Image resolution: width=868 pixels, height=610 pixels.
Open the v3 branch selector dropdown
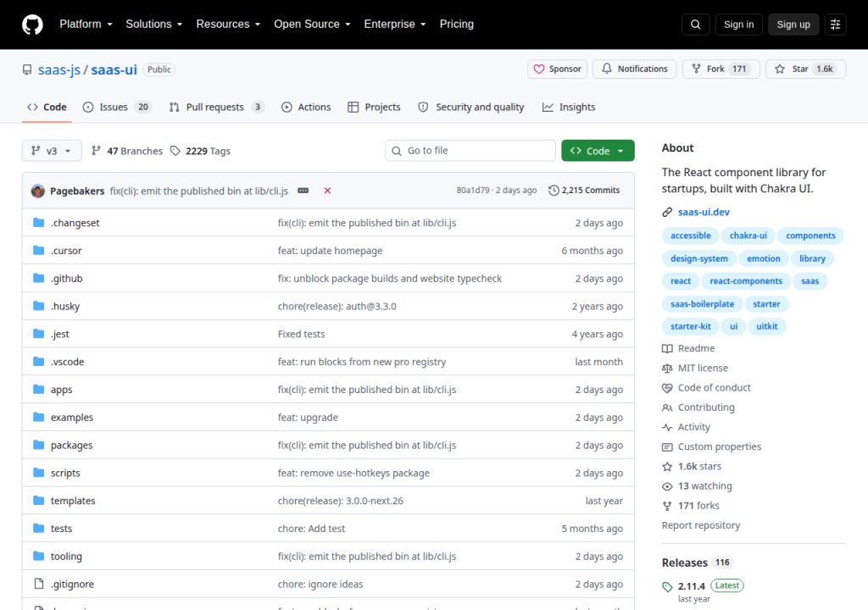[x=52, y=151]
